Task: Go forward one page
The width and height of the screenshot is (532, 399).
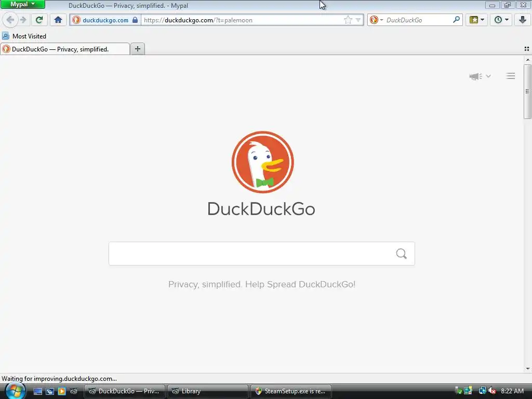Action: (x=23, y=20)
